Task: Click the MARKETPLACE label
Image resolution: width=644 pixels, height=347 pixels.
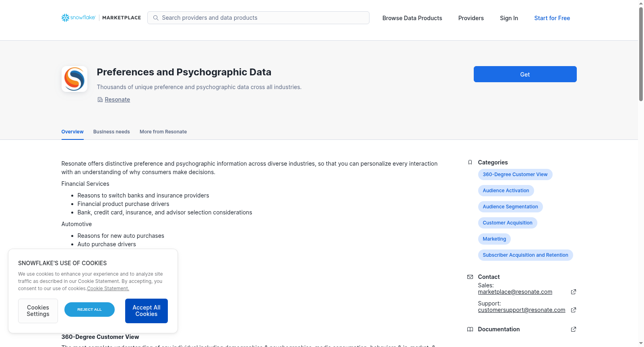Action: (x=122, y=18)
